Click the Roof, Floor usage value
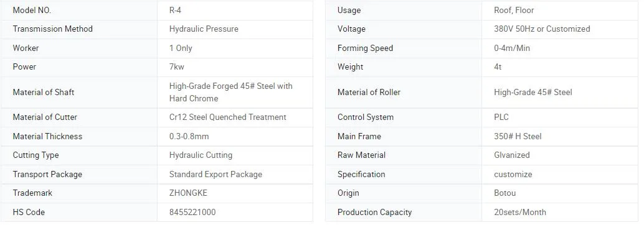644x225 pixels. [514, 10]
